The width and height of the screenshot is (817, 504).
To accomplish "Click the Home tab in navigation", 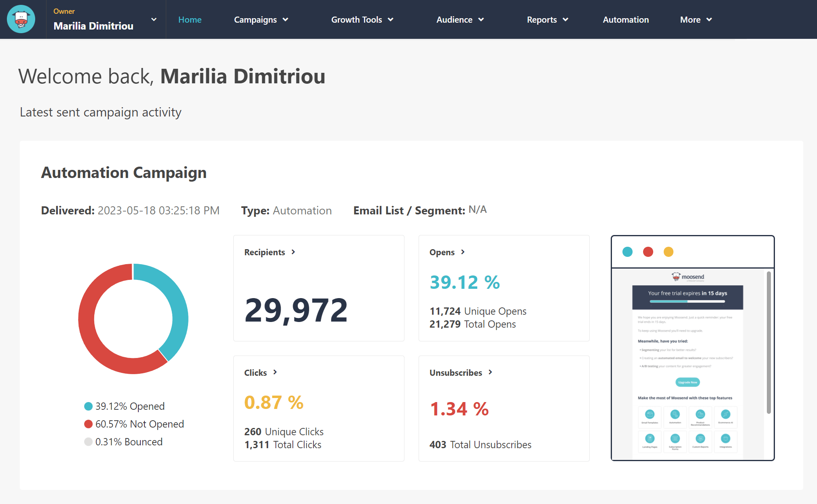I will tap(190, 19).
